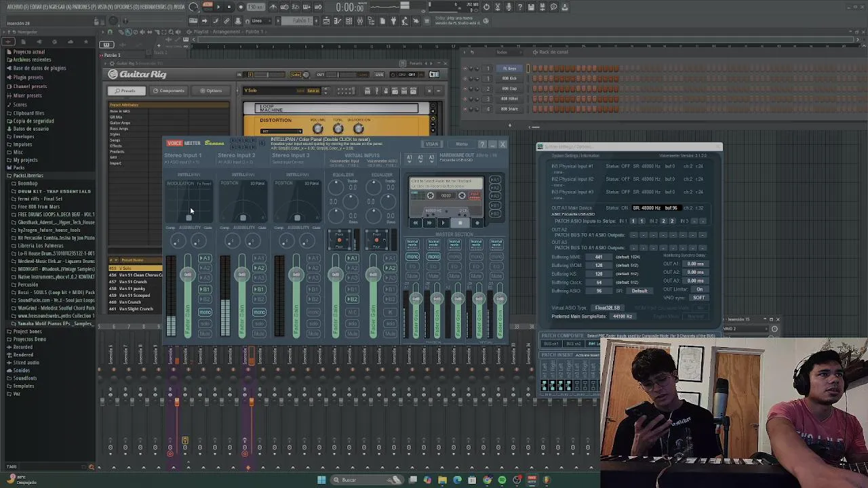Open the Voicemeeter Menu button
This screenshot has width=868, height=488.
[x=462, y=144]
